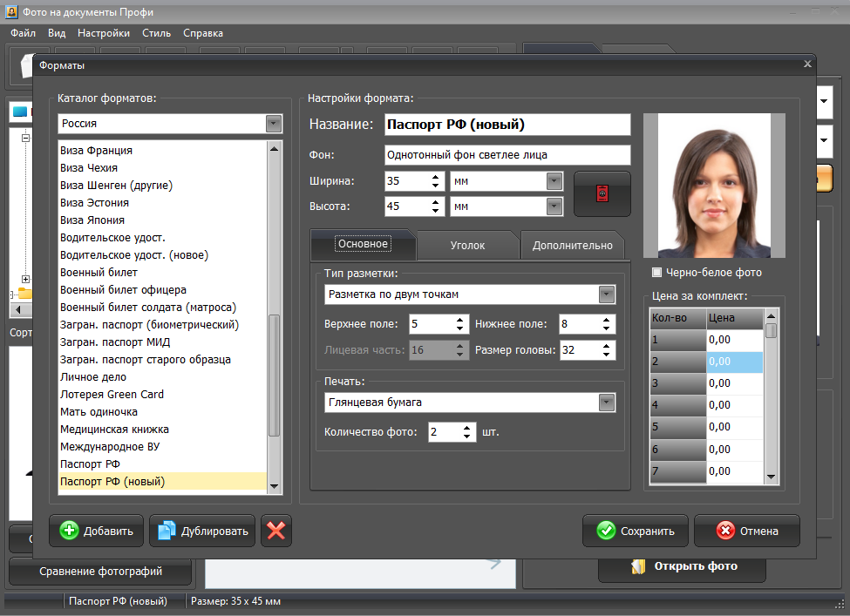
Task: Enable the black-and-white photo checkbox
Action: (657, 273)
